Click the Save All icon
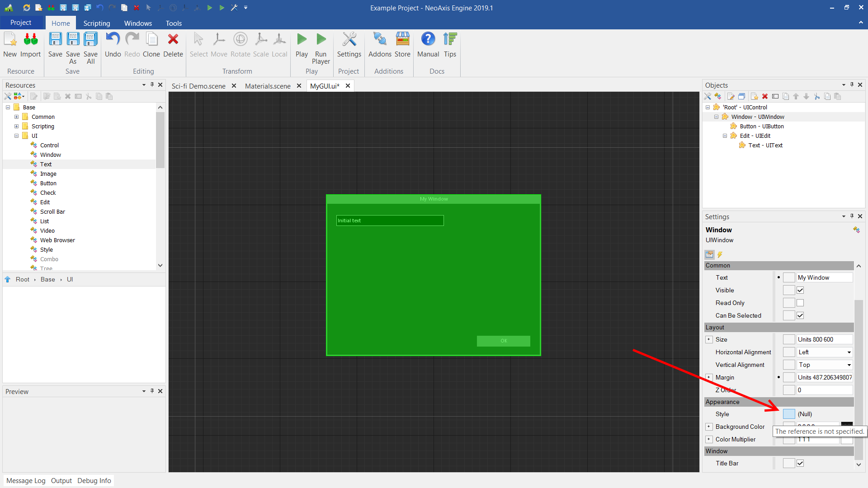 90,40
